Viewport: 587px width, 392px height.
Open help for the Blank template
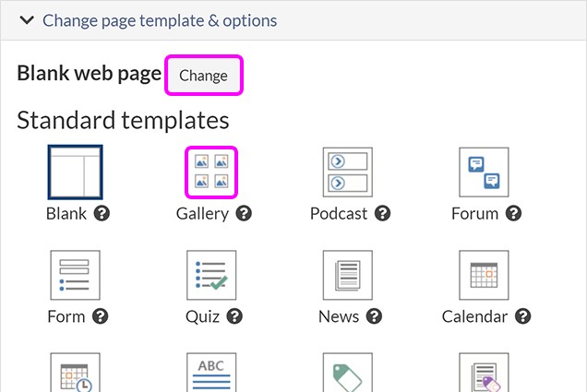[102, 214]
